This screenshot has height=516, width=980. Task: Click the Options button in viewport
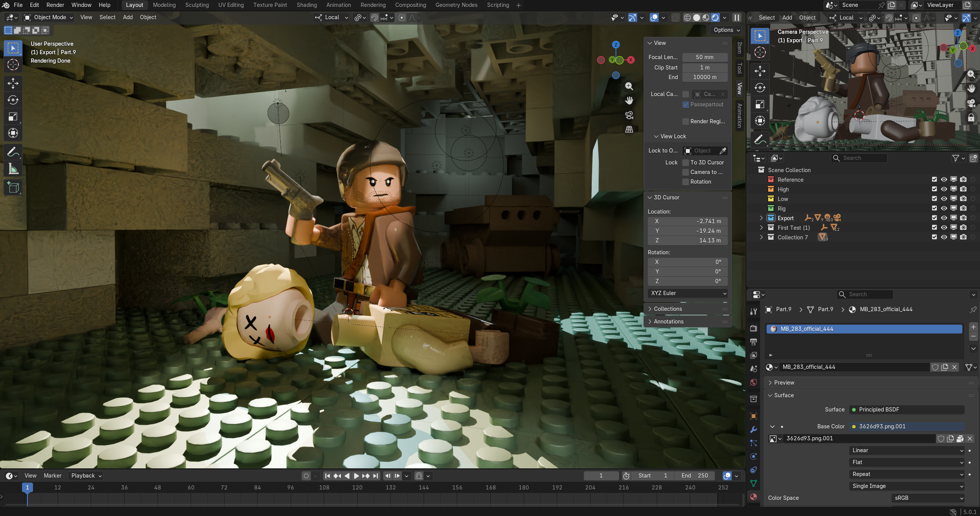pos(726,30)
